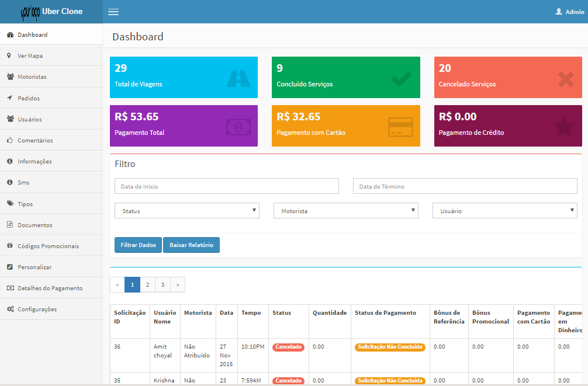Click the Documentos file icon
The width and height of the screenshot is (588, 386).
(10, 224)
